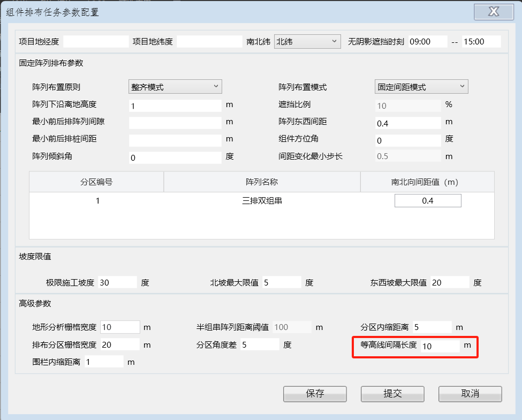Click the 项目地经度 input field

click(96, 41)
